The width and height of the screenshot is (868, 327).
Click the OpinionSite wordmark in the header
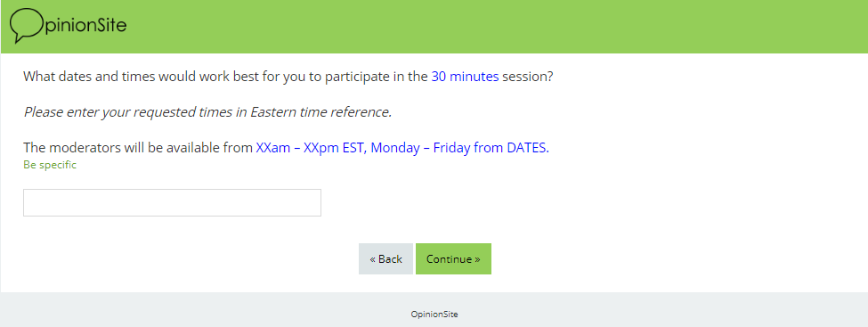68,26
